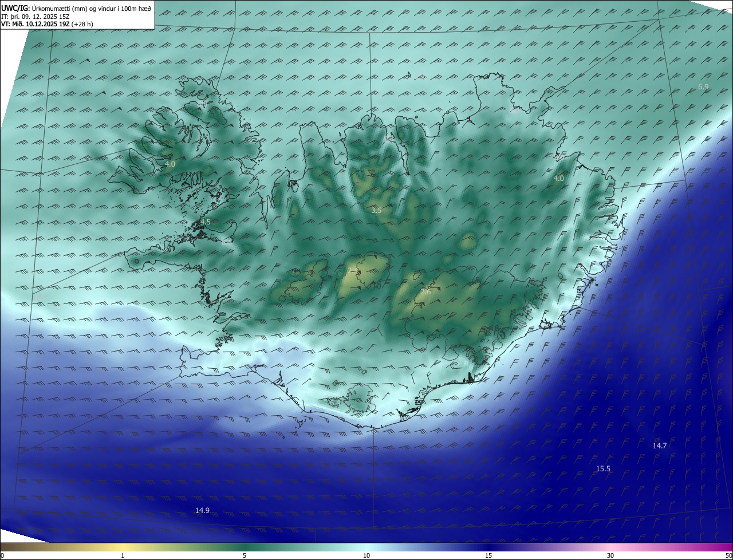Click the 'UWC/IG: Úrkomumætti (mm)' title line
Viewport: 733px width, 560px height.
tap(76, 8)
